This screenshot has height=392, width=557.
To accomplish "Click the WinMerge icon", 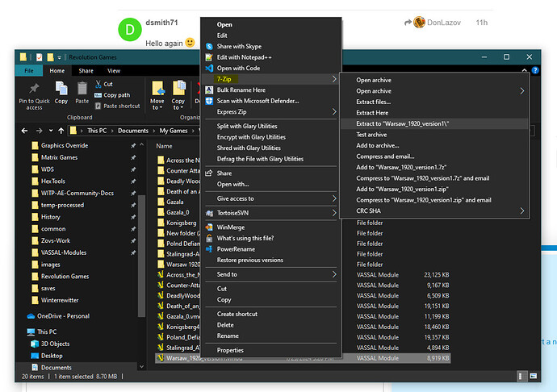I will tap(209, 227).
